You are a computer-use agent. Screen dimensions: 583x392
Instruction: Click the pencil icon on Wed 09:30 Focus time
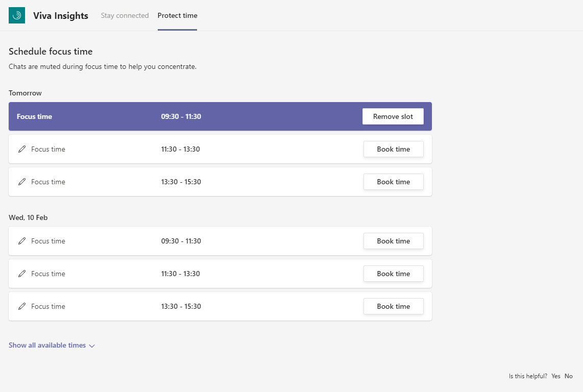pyautogui.click(x=22, y=240)
